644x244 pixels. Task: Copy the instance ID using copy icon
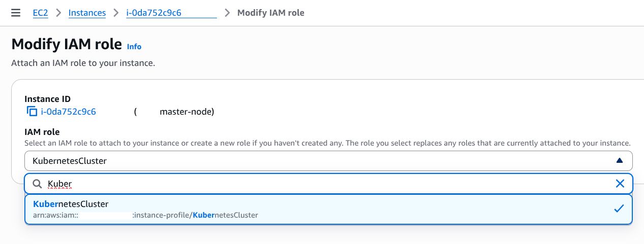pyautogui.click(x=32, y=112)
